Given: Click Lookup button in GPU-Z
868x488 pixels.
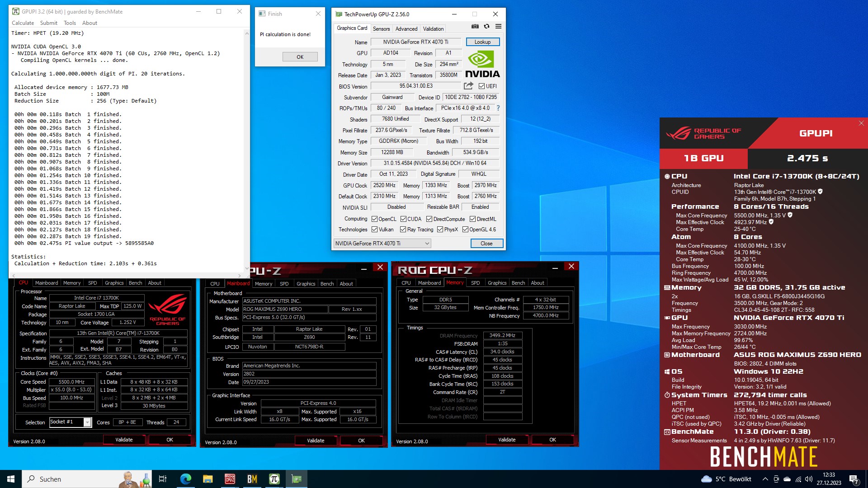Looking at the screenshot, I should [482, 42].
